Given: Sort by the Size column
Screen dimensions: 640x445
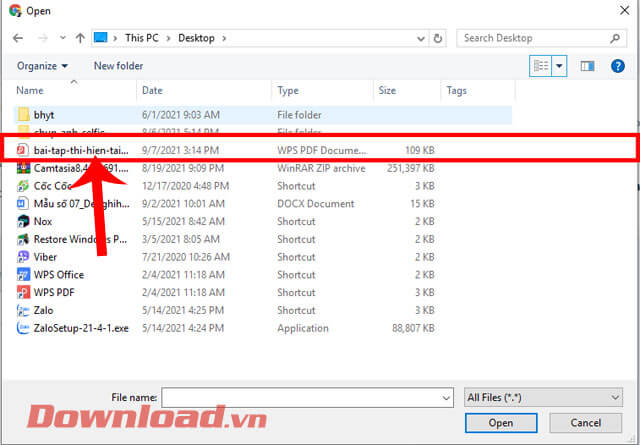Looking at the screenshot, I should [x=387, y=90].
